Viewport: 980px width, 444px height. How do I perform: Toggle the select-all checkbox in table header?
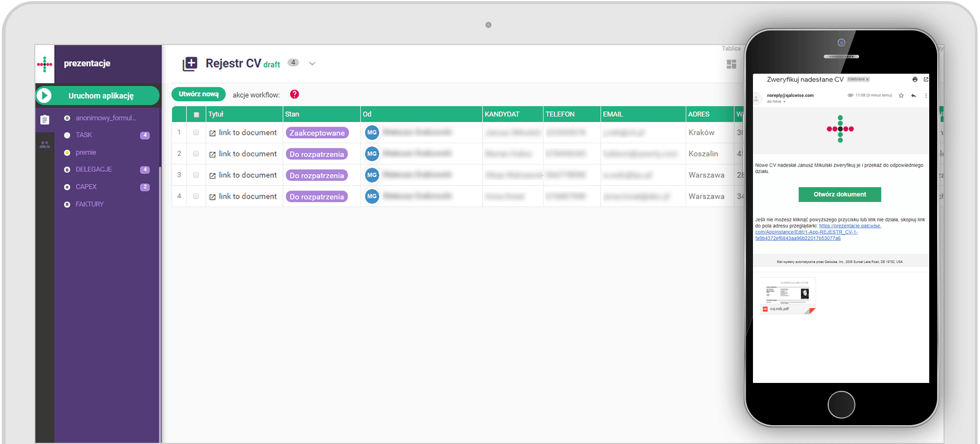click(196, 115)
